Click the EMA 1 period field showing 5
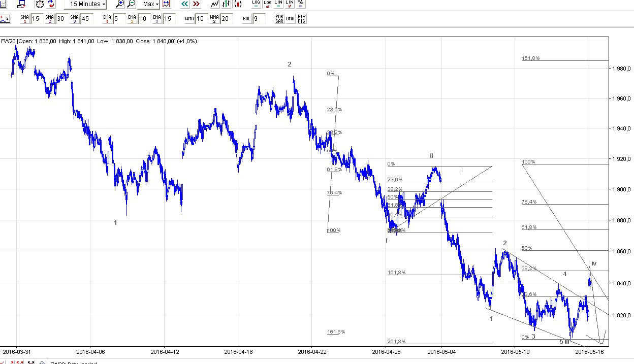The width and height of the screenshot is (634, 364). click(x=119, y=19)
